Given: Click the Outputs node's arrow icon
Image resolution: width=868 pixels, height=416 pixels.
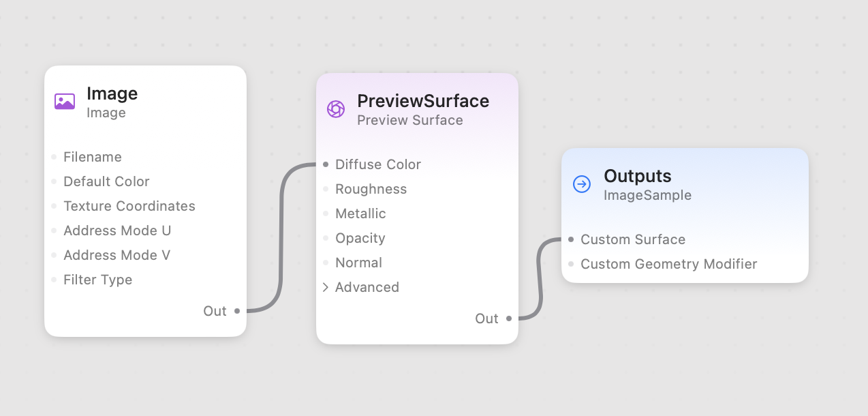Looking at the screenshot, I should [581, 183].
